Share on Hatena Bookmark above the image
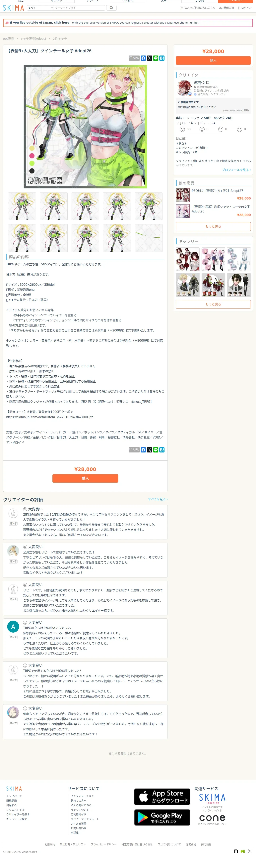 (162, 58)
